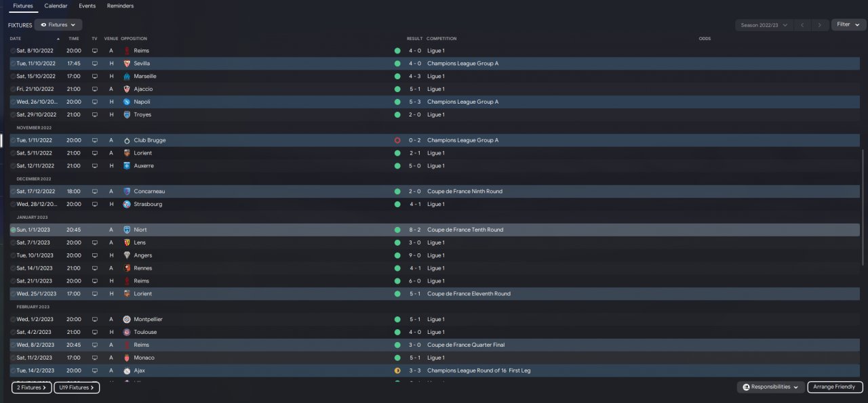Toggle the check circle for Niort fixture

pyautogui.click(x=13, y=230)
